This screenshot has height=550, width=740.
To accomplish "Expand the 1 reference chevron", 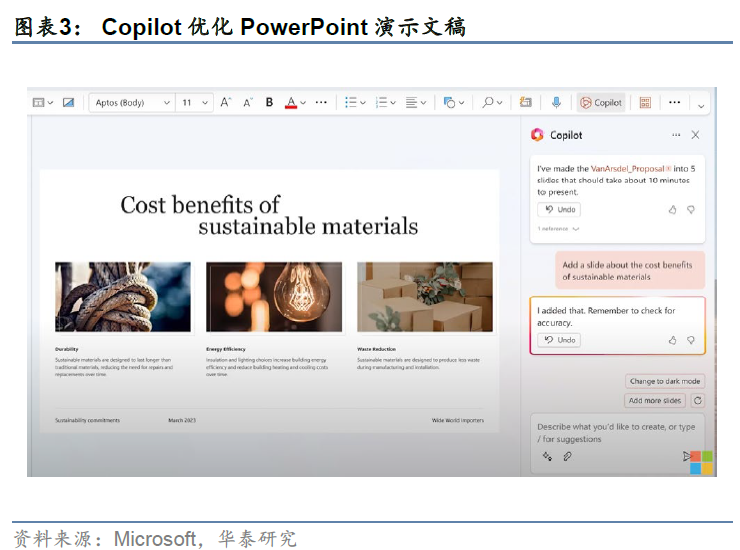I will pyautogui.click(x=576, y=228).
